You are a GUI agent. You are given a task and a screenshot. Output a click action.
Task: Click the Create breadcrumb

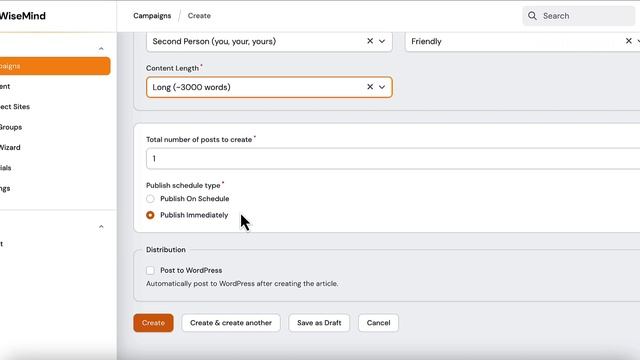[x=199, y=16]
